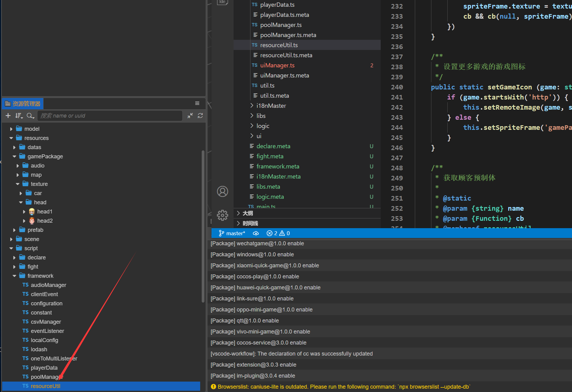Collapse the head folder

point(21,202)
